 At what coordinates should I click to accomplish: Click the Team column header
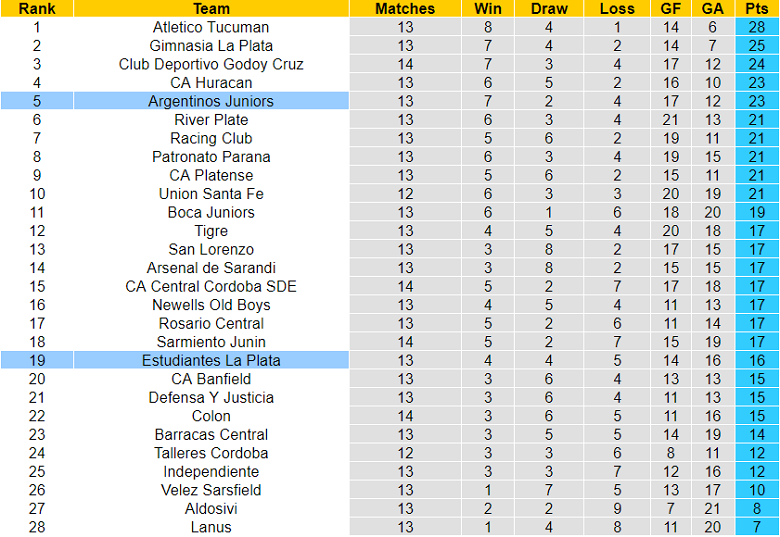[x=211, y=8]
